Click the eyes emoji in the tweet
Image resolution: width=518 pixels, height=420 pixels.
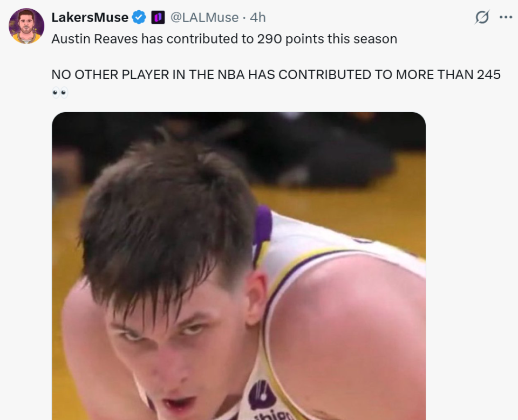click(60, 93)
